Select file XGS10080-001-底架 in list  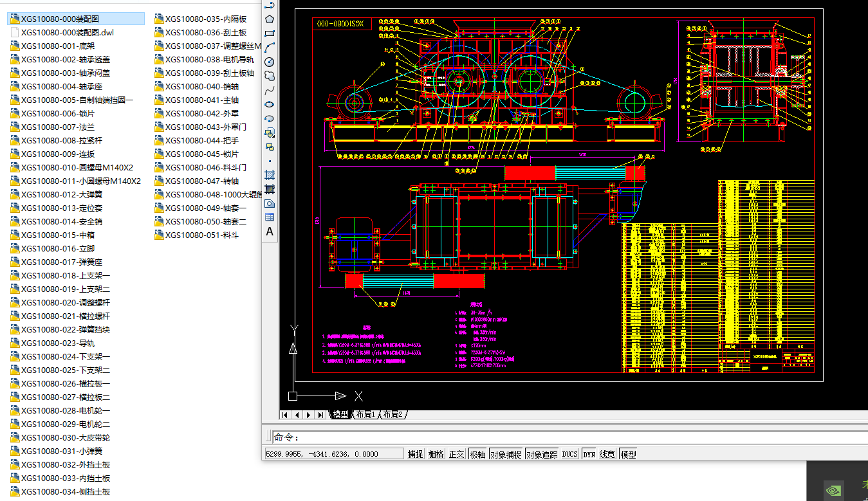57,46
